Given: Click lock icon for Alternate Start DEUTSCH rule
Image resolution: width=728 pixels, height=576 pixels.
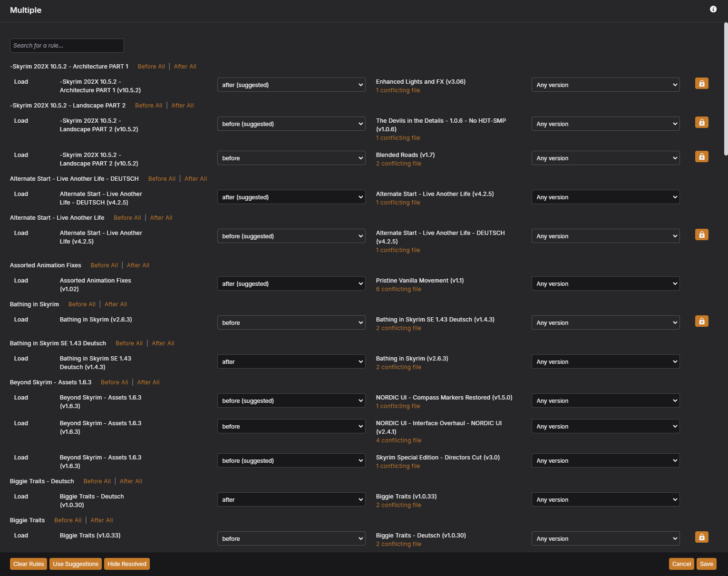Looking at the screenshot, I should click(x=701, y=234).
